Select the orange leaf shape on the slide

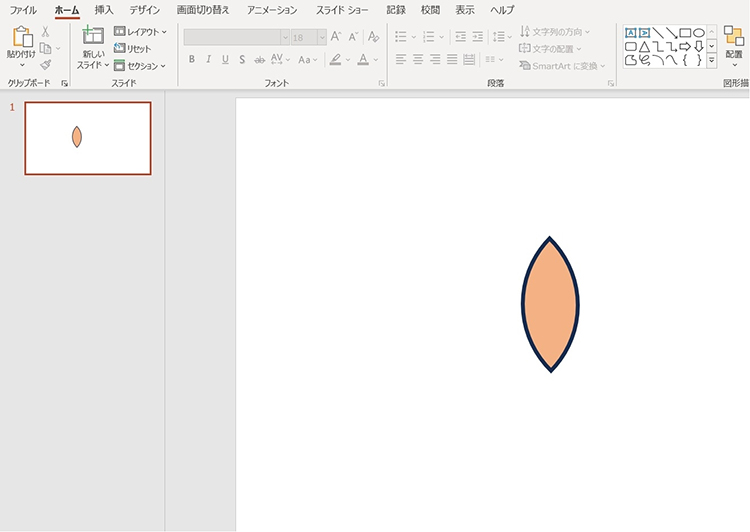coord(550,305)
